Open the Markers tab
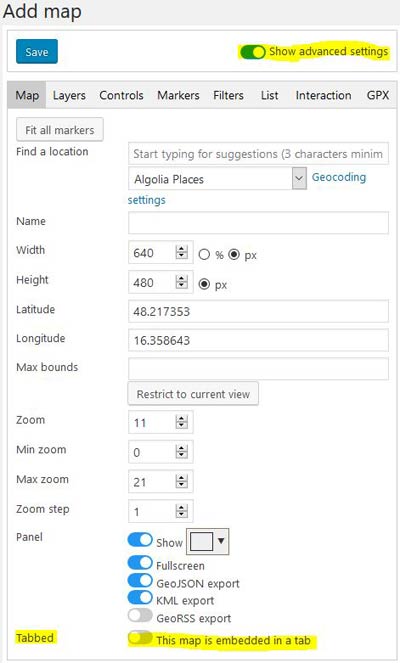The width and height of the screenshot is (400, 663). 178,96
